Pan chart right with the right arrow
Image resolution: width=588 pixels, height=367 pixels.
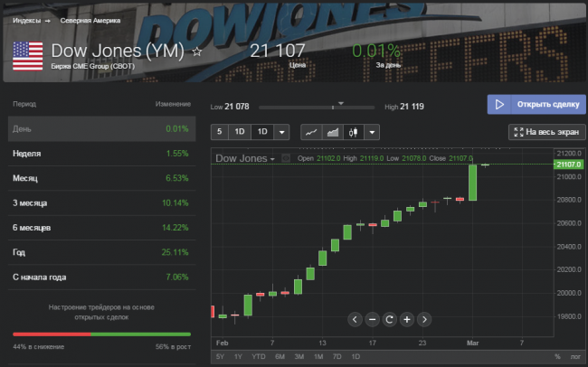click(424, 319)
